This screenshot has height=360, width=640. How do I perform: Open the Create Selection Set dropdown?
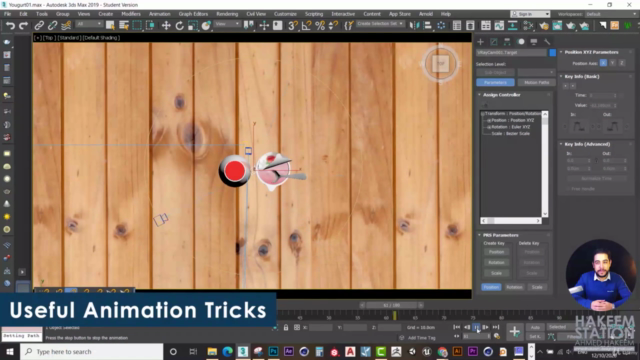(x=380, y=24)
